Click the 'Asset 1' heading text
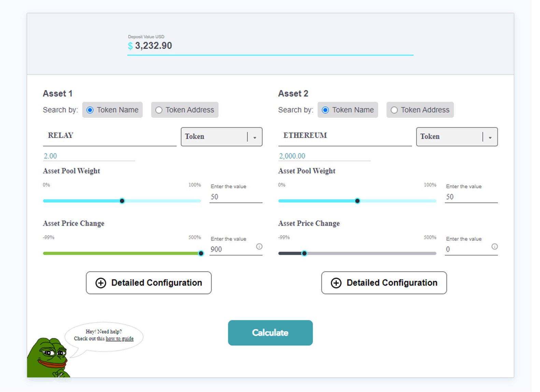 click(x=58, y=93)
